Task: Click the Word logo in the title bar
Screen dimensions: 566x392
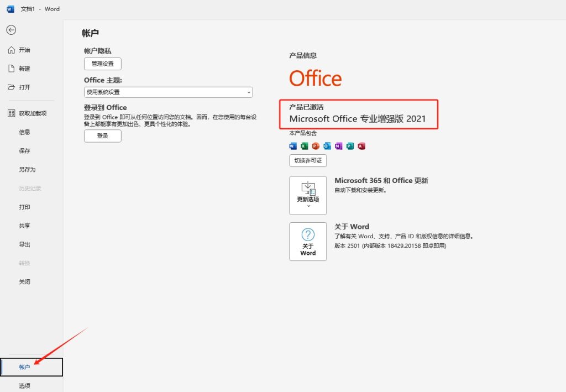Action: (11, 9)
